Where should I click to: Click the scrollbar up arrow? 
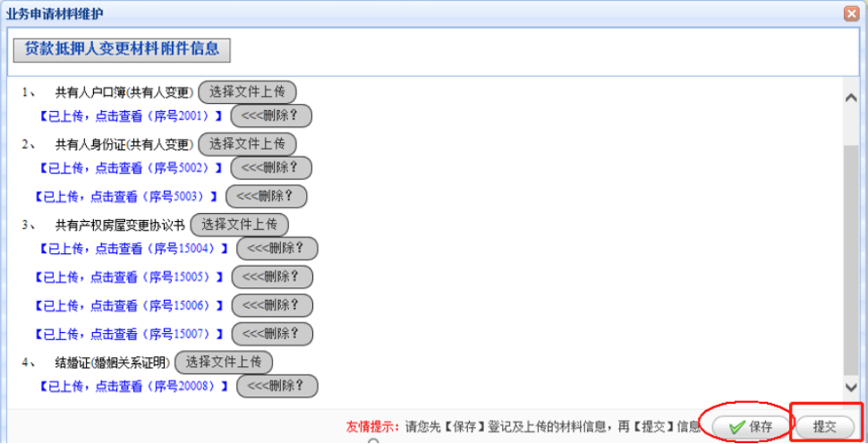(851, 98)
